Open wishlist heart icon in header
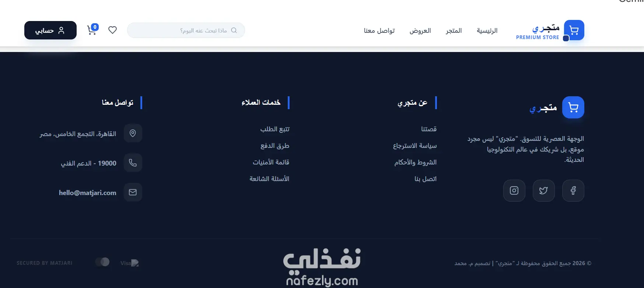This screenshot has width=644, height=288. point(113,30)
